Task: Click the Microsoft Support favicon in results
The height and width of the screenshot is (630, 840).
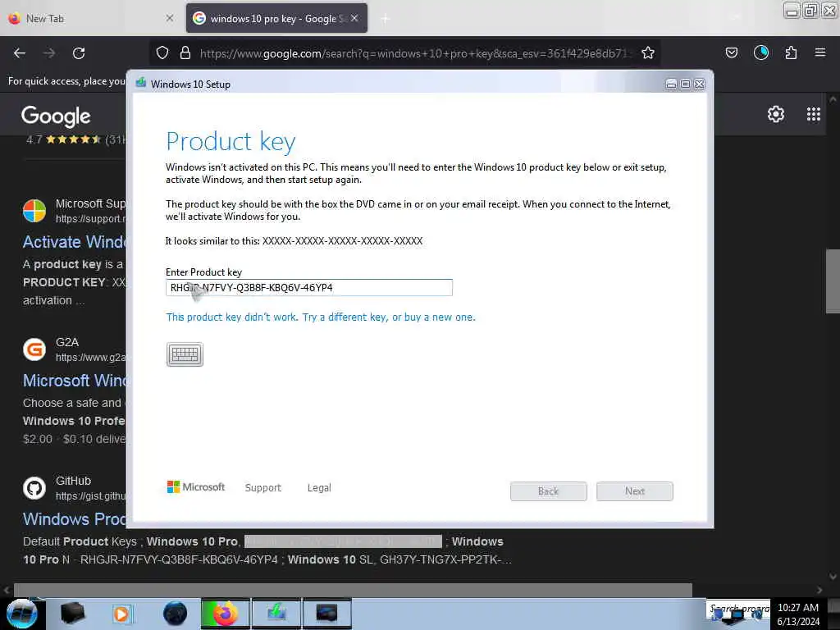Action: [34, 211]
